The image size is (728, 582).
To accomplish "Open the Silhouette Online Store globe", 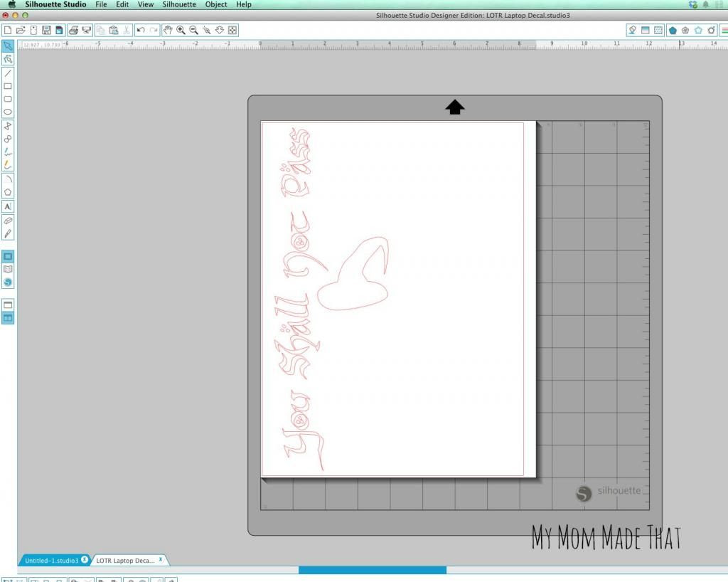I will point(8,282).
